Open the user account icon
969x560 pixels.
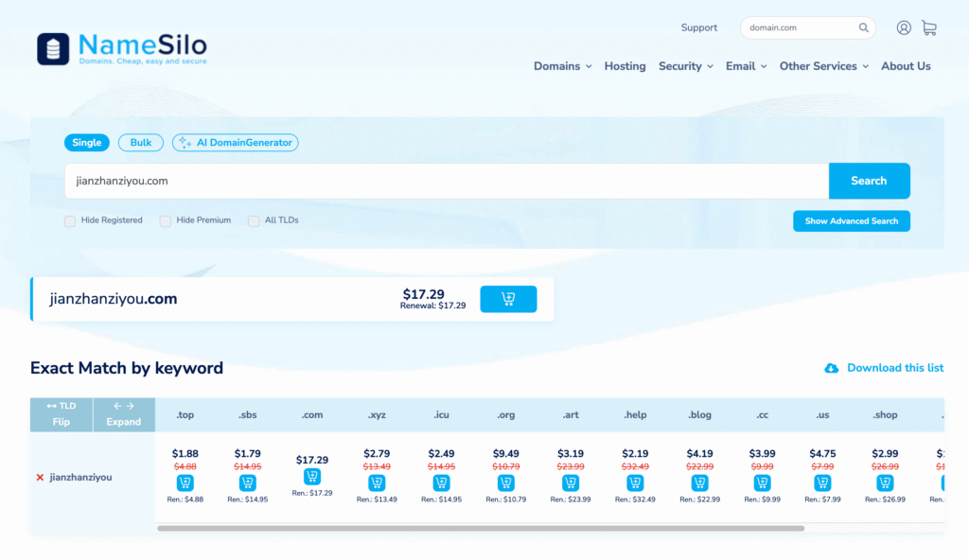[904, 28]
